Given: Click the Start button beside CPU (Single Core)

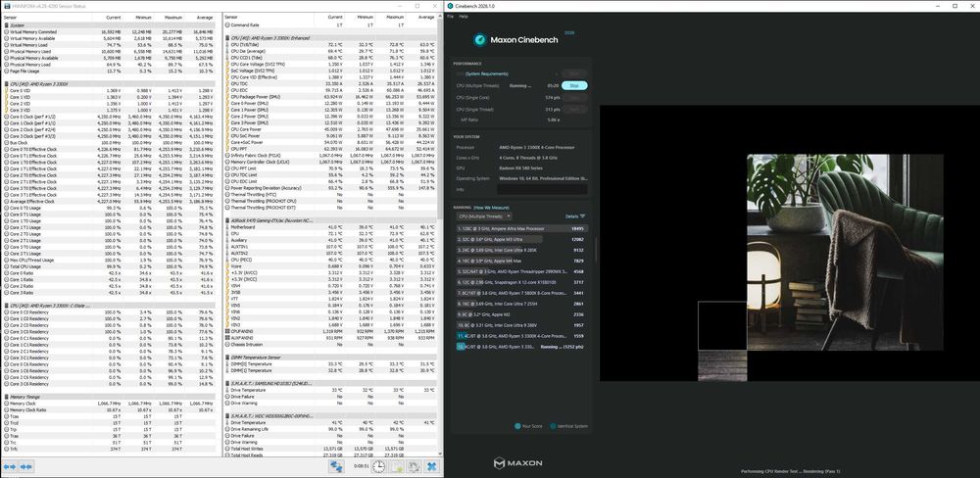Looking at the screenshot, I should (574, 98).
